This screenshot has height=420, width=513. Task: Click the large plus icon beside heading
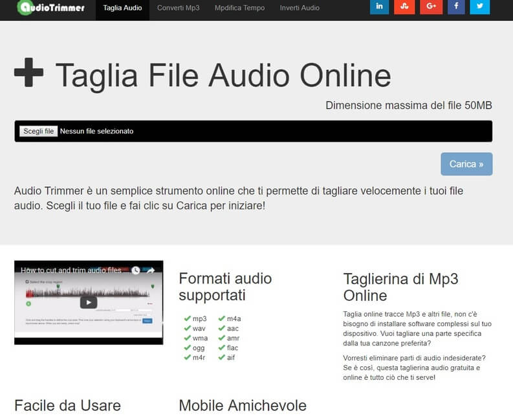pyautogui.click(x=29, y=72)
